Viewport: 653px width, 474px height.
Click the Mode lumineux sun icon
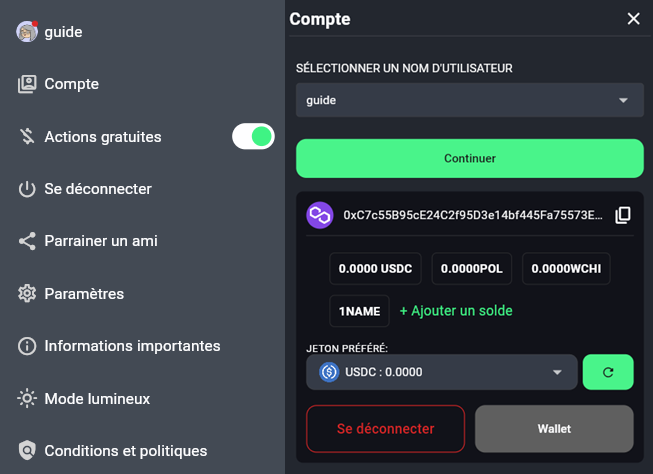pos(27,399)
